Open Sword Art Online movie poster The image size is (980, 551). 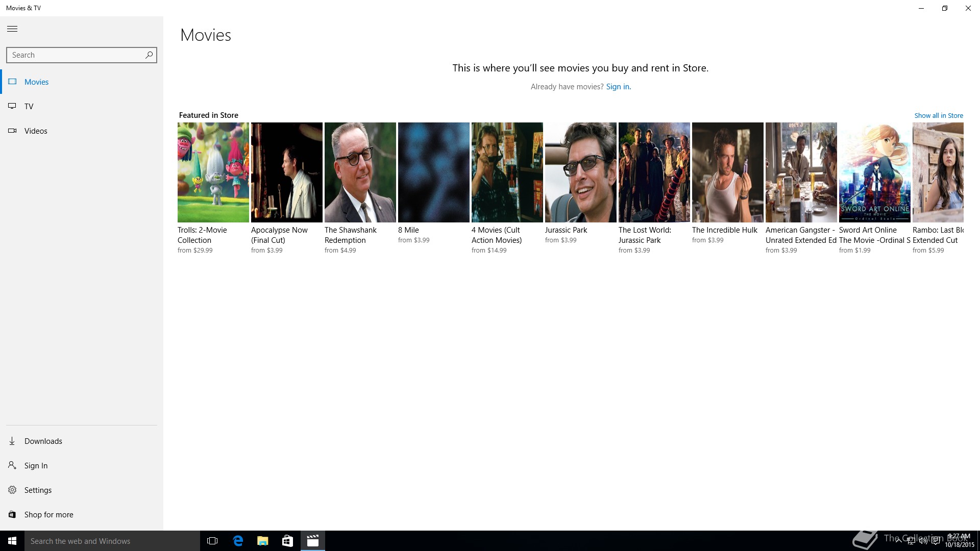875,172
